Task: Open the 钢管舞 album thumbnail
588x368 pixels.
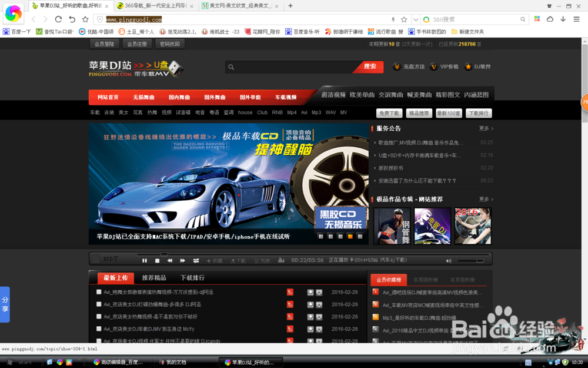Action: pos(392,226)
